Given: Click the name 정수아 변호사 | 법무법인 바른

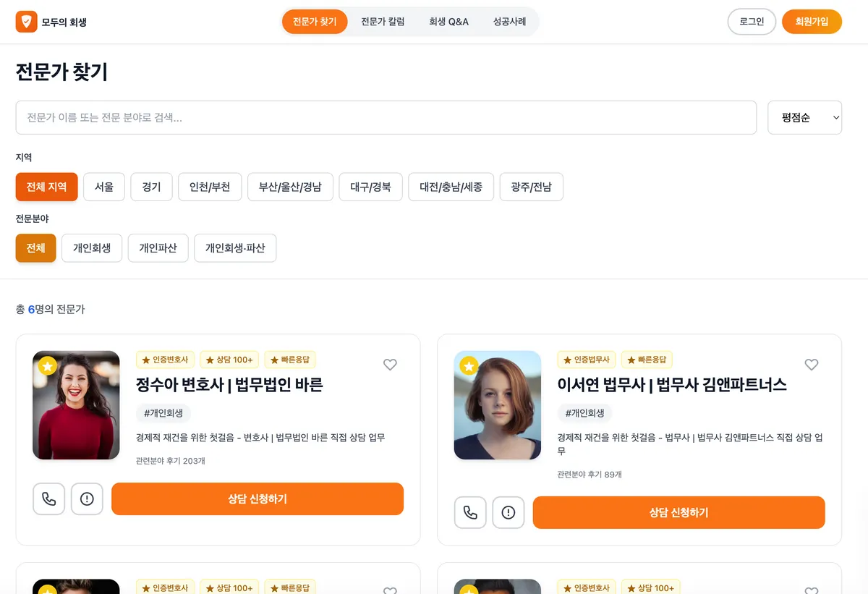Looking at the screenshot, I should pos(229,385).
